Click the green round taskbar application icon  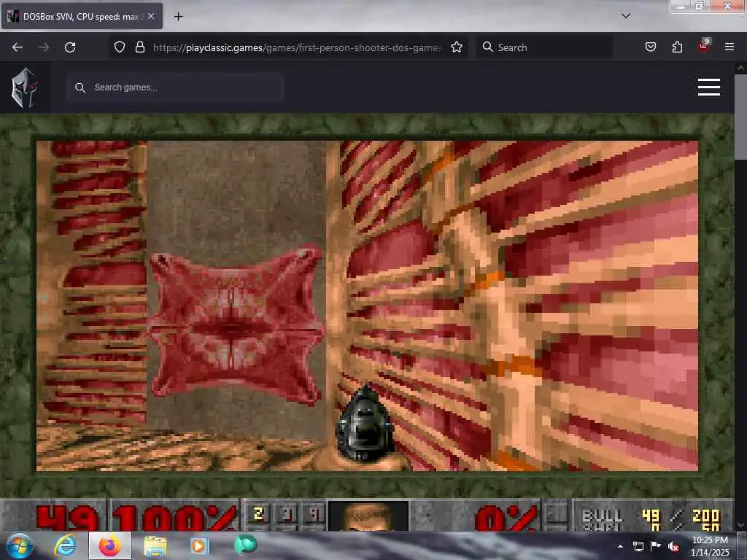click(x=246, y=545)
